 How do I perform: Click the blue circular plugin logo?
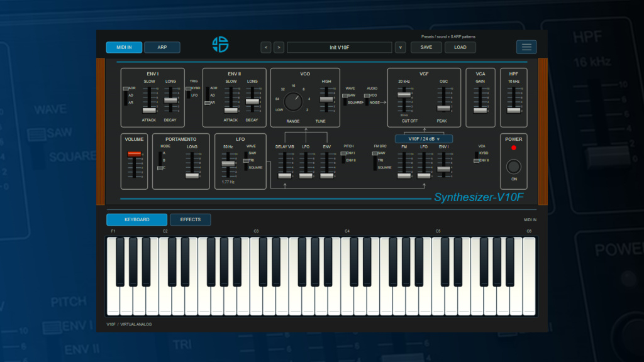(221, 45)
